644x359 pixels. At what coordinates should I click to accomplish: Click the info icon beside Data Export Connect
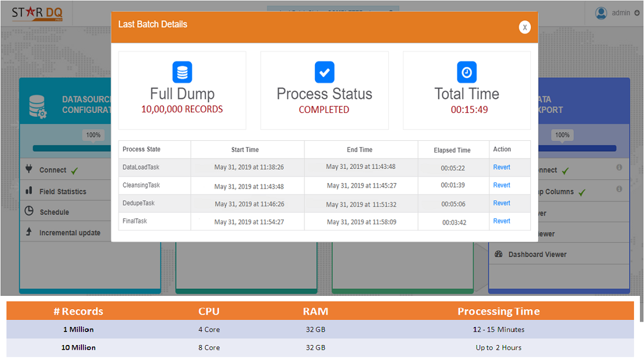(619, 168)
